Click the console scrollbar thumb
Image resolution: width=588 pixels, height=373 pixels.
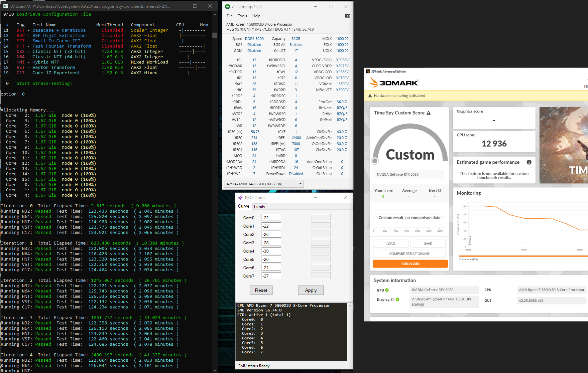[215, 35]
